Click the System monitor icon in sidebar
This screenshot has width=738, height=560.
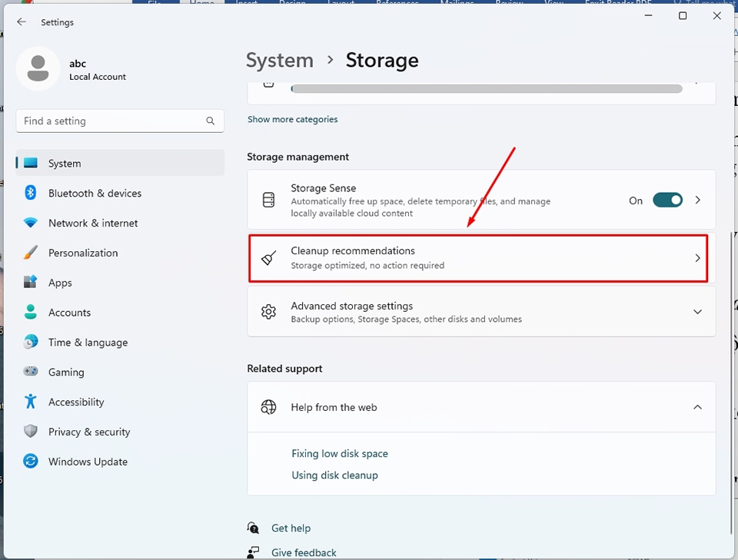pyautogui.click(x=31, y=163)
